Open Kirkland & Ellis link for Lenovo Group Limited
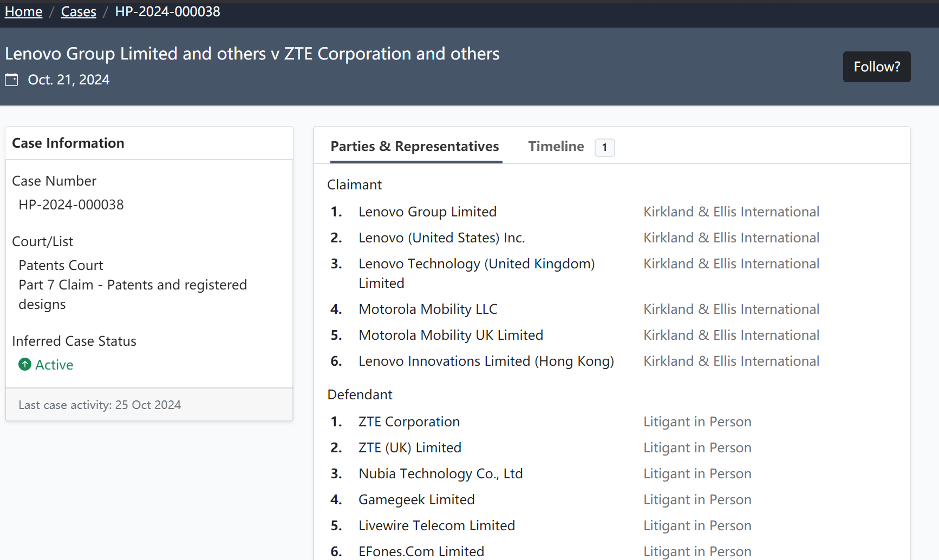Image resolution: width=939 pixels, height=560 pixels. click(x=731, y=212)
